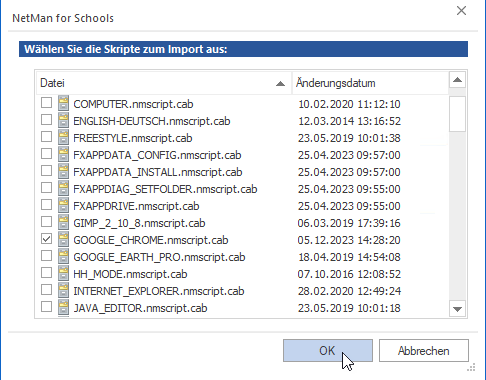The width and height of the screenshot is (486, 380).
Task: Click the date 07.10.2016 12:08:52
Action: (x=349, y=274)
